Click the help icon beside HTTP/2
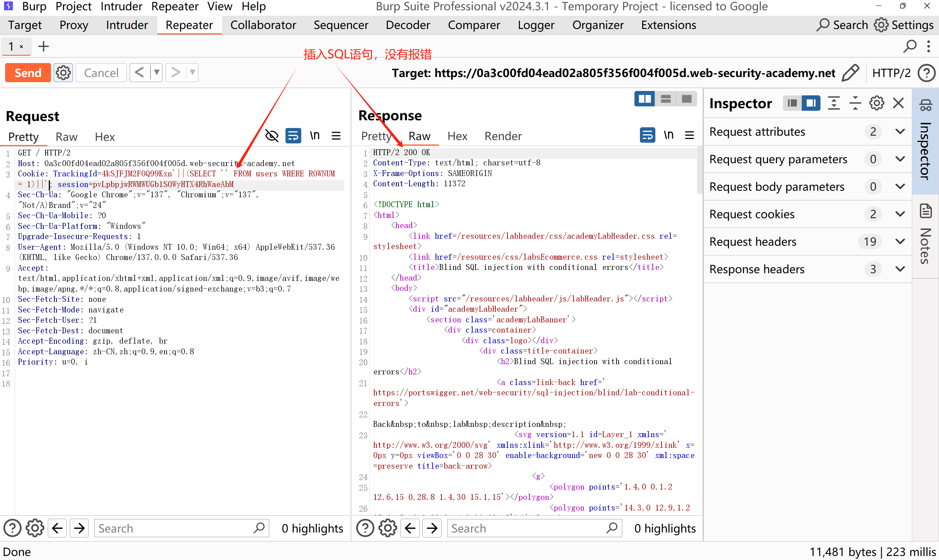 click(927, 73)
